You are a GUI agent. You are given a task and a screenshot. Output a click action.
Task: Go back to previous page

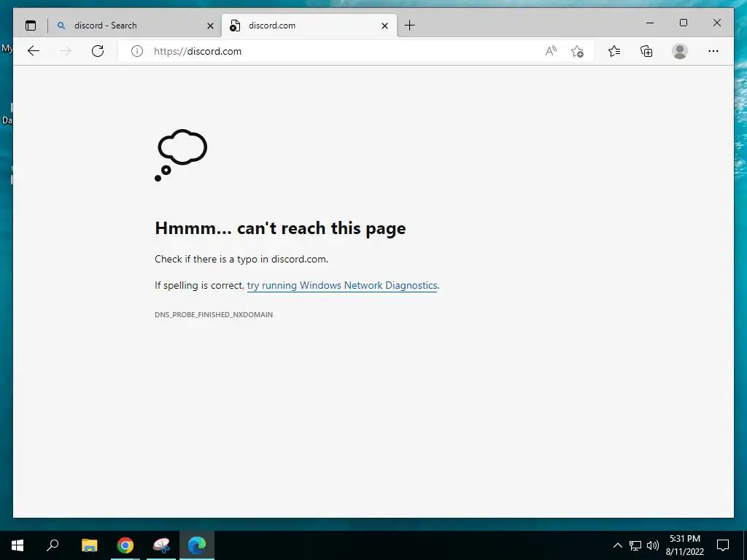[x=34, y=51]
